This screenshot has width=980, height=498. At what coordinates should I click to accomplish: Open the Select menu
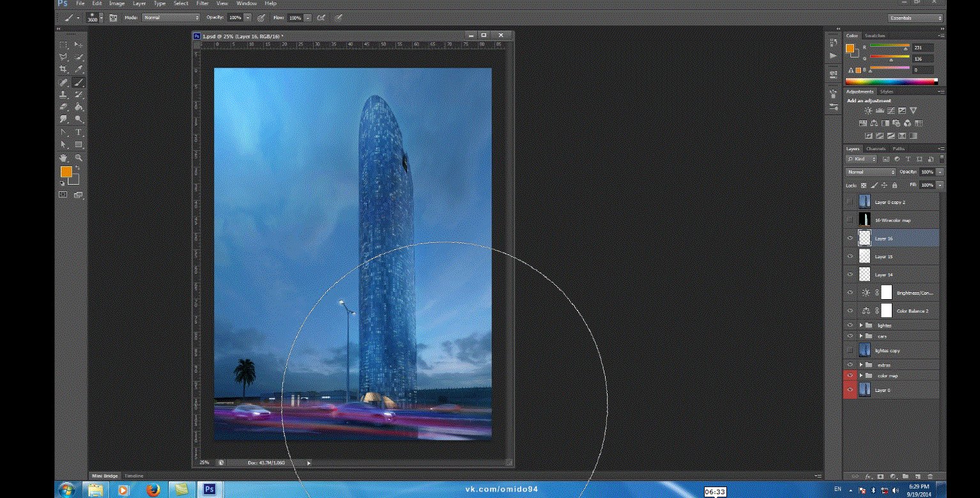(181, 3)
